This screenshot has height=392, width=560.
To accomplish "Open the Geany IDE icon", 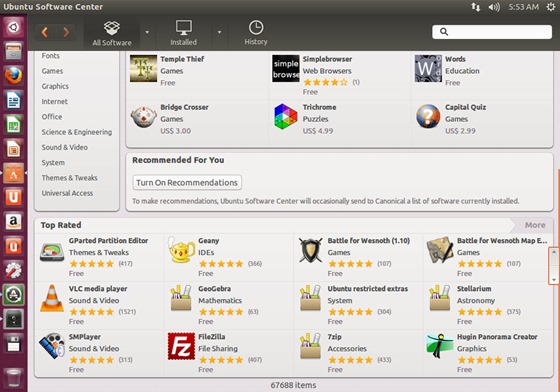I will point(181,250).
